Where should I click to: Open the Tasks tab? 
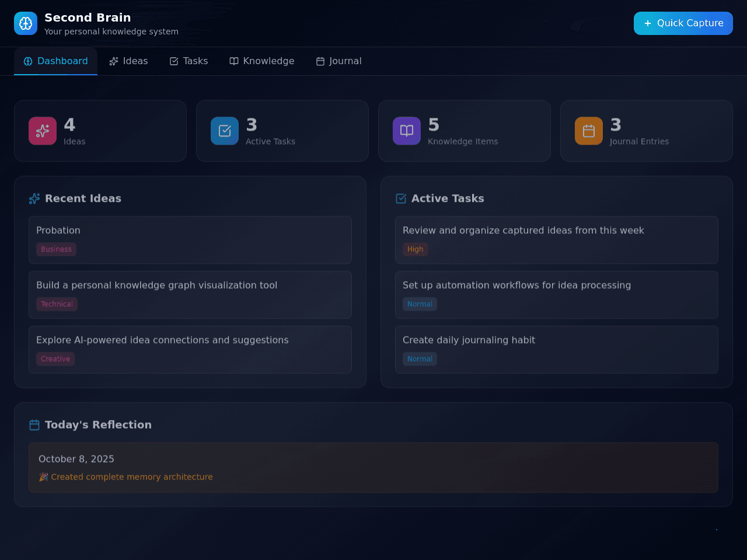pyautogui.click(x=189, y=61)
